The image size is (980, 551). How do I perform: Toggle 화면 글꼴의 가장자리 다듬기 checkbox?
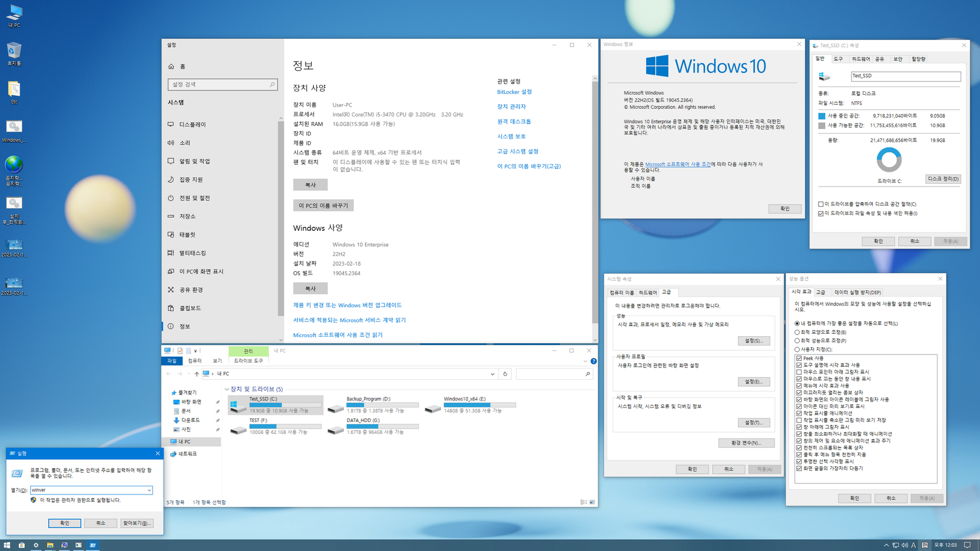(x=799, y=469)
